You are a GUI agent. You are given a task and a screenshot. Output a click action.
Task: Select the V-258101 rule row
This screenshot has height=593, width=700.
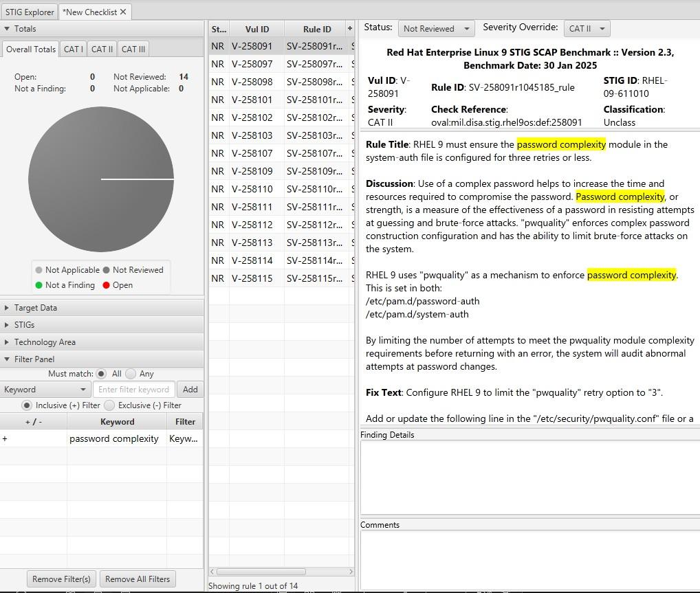click(x=282, y=100)
